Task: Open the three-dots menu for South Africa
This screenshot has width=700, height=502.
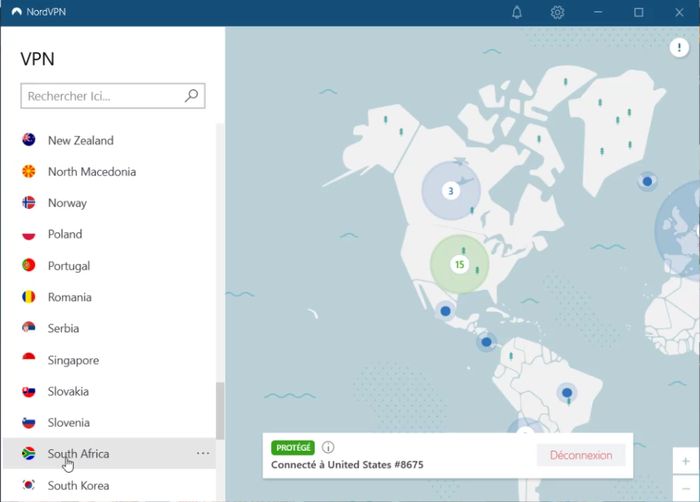Action: click(x=203, y=453)
